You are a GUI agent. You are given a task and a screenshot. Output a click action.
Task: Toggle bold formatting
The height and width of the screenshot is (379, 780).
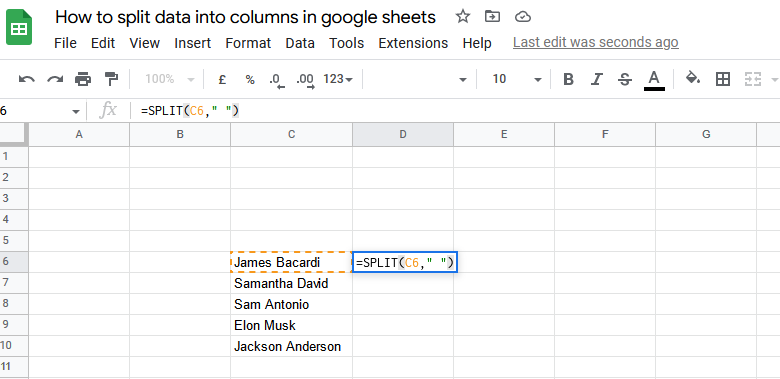point(569,79)
